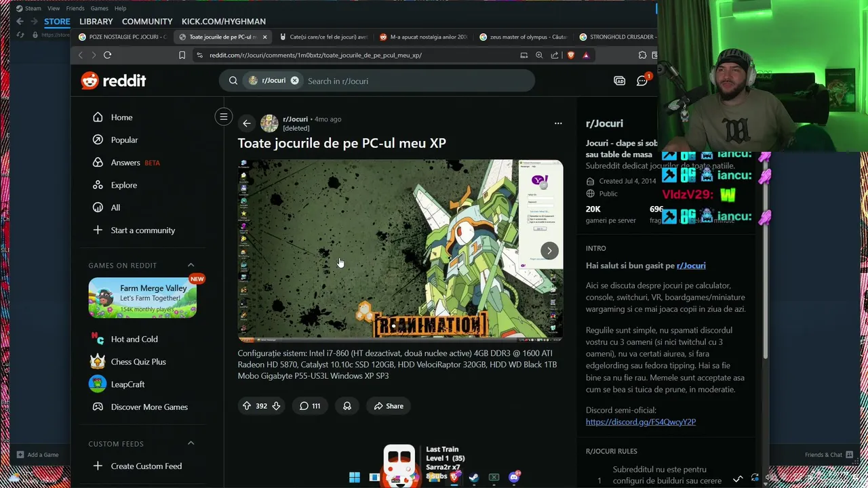Open the XP desktop post image
The width and height of the screenshot is (868, 488).
[400, 250]
